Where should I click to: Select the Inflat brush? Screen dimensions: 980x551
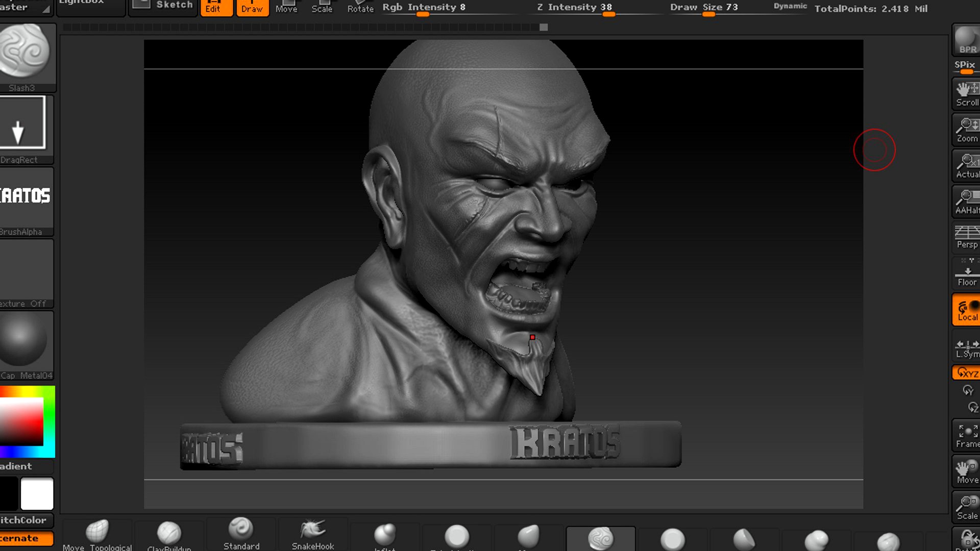385,536
